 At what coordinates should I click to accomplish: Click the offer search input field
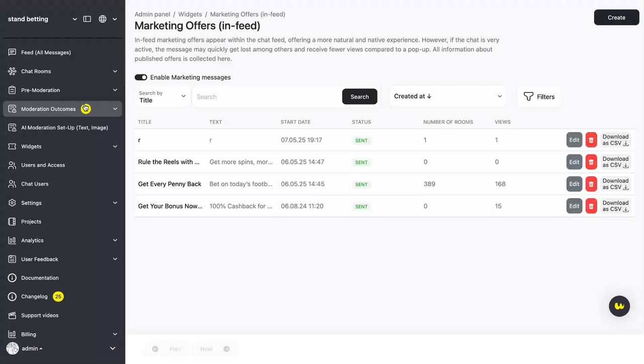[267, 97]
